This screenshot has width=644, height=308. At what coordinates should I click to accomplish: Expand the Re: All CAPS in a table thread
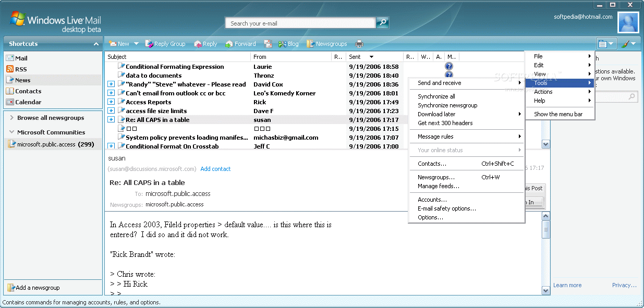coord(111,120)
